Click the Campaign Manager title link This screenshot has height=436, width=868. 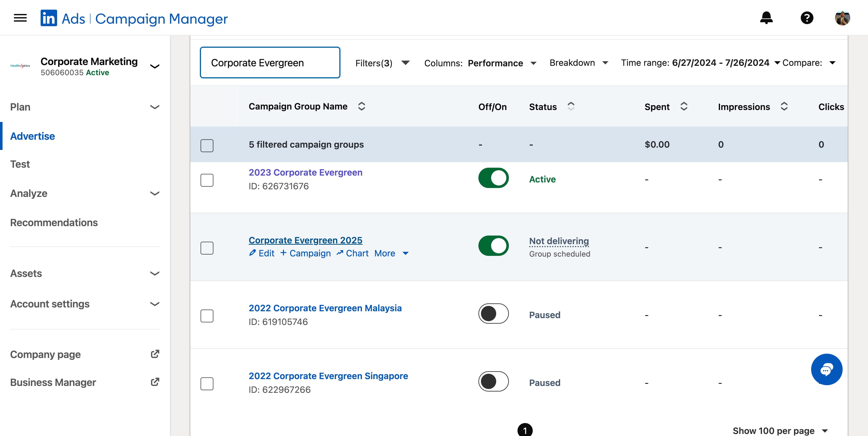[161, 19]
